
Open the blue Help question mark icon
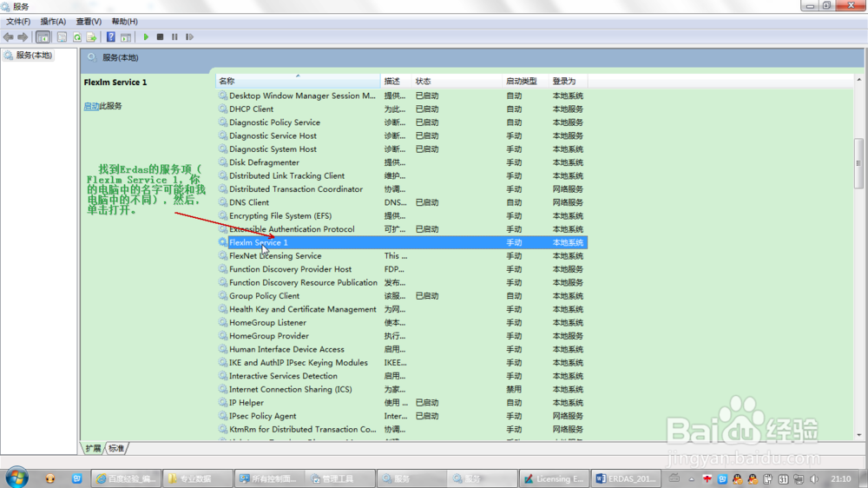click(x=111, y=37)
